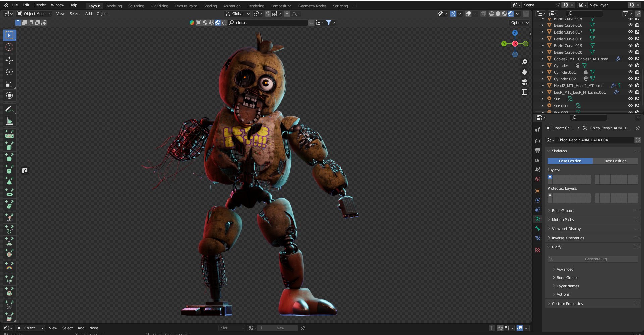Screen dimensions: 644x335
Task: Click the Options button in viewport
Action: (520, 23)
